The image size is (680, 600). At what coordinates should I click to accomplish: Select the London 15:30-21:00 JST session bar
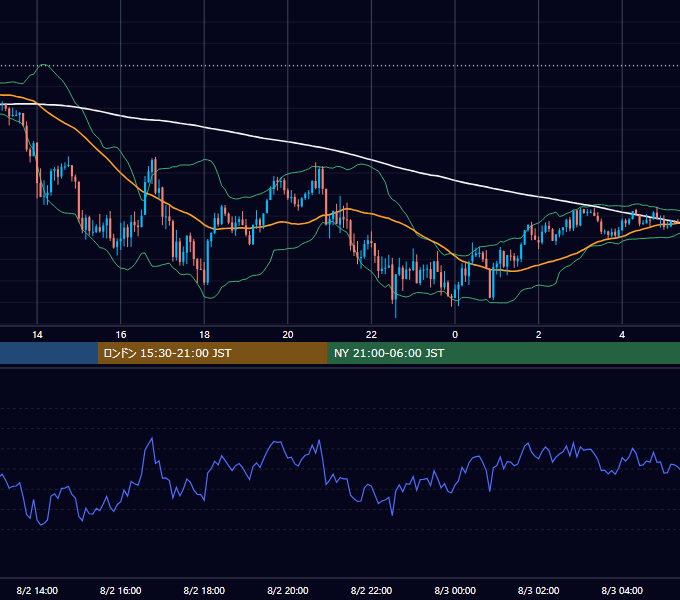click(212, 353)
